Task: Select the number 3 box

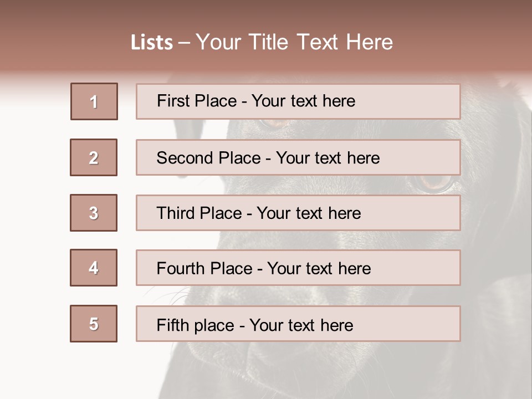Action: coord(94,213)
